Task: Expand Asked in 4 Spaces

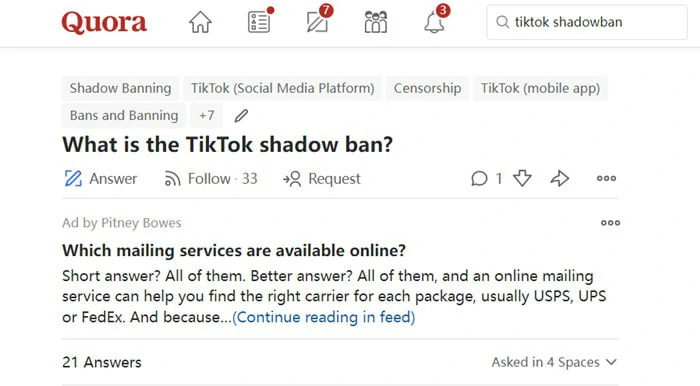Action: pos(554,362)
